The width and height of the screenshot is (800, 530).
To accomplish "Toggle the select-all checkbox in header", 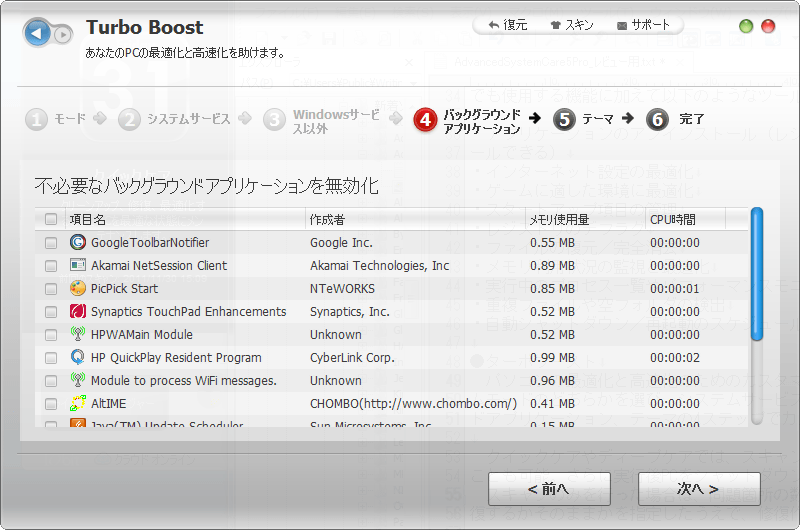I will (51, 219).
